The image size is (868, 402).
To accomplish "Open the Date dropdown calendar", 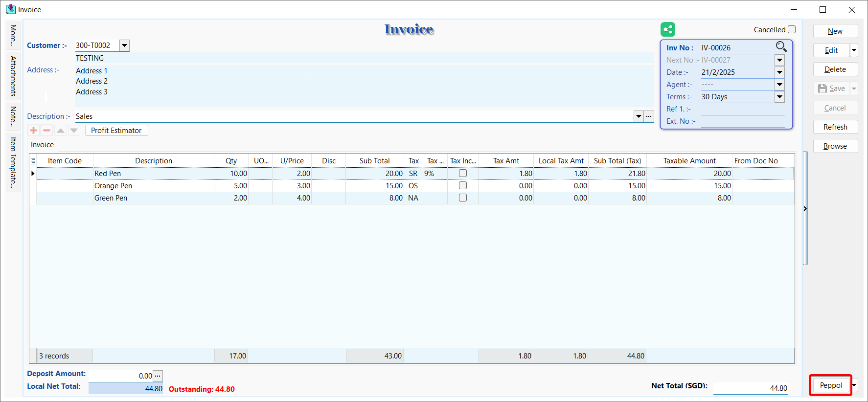I will pyautogui.click(x=780, y=72).
